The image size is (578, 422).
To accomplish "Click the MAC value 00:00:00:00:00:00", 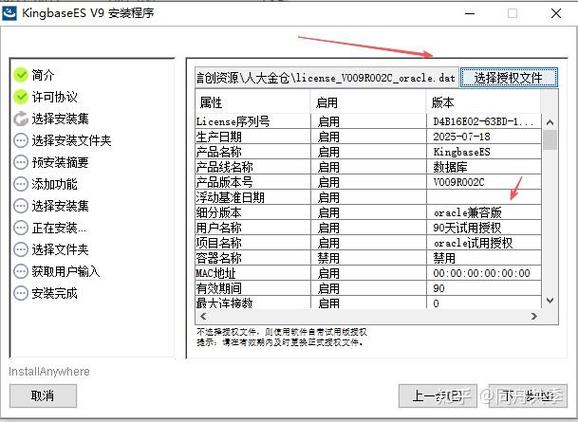I will click(x=481, y=273).
